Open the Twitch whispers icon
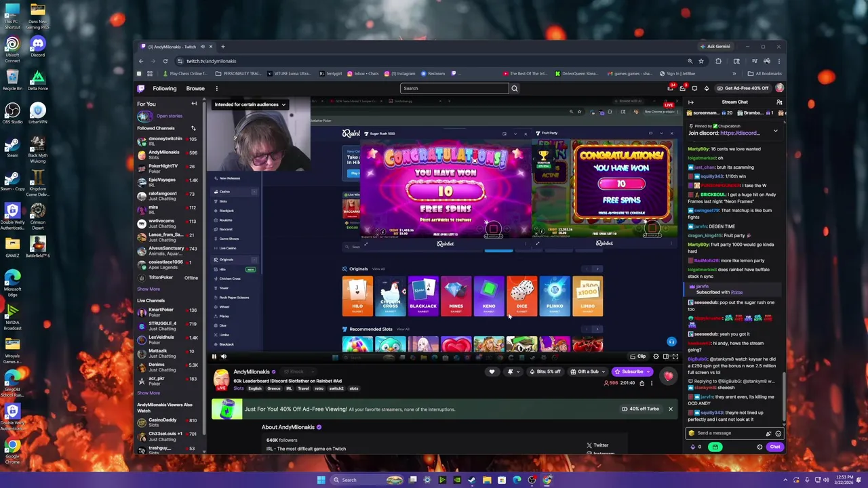The image size is (868, 488). [694, 88]
